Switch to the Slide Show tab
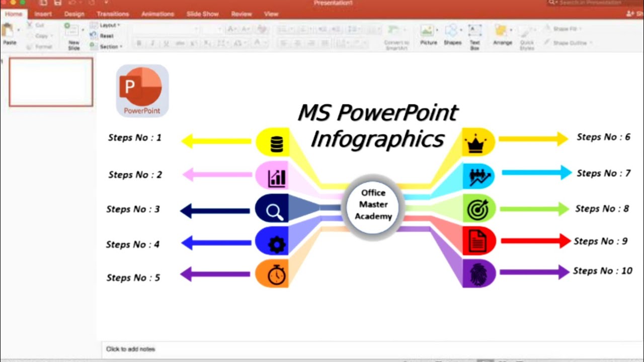 pyautogui.click(x=203, y=14)
